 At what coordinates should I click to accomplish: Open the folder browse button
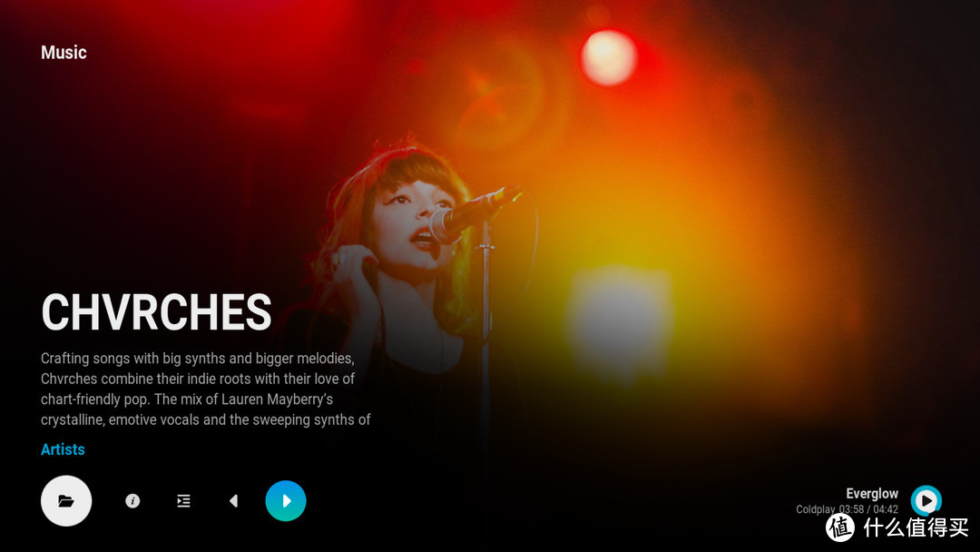coord(66,501)
